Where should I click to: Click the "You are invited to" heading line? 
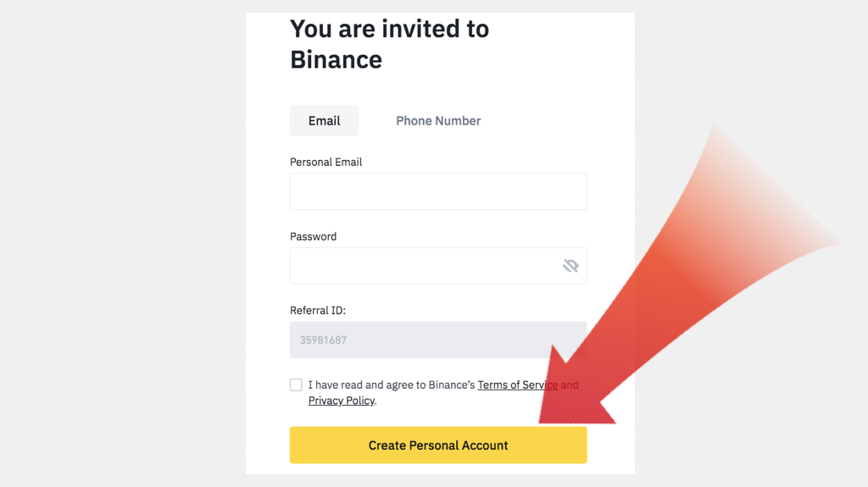pos(389,29)
